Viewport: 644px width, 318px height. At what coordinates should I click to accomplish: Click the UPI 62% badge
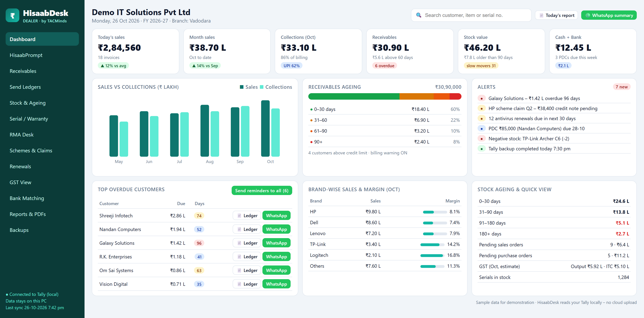[291, 66]
